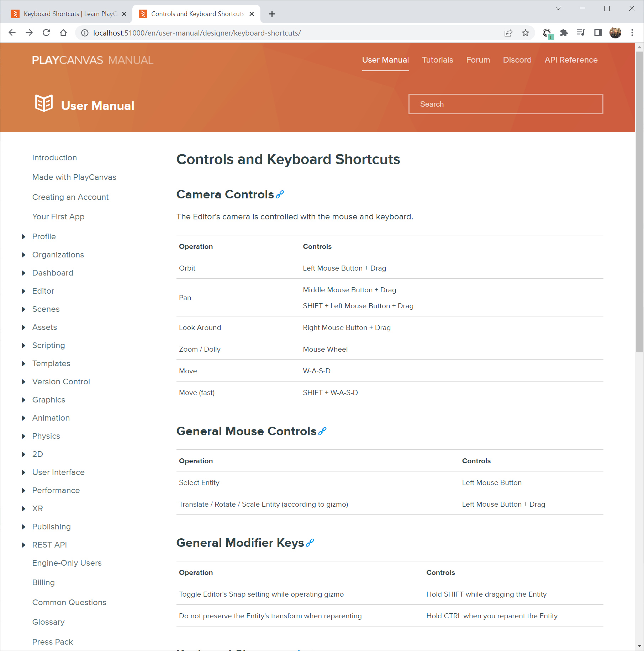Open the Performance sidebar section

point(56,490)
